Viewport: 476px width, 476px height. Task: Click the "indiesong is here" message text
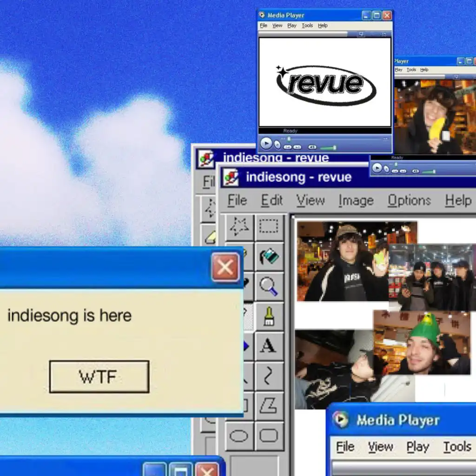coord(70,316)
